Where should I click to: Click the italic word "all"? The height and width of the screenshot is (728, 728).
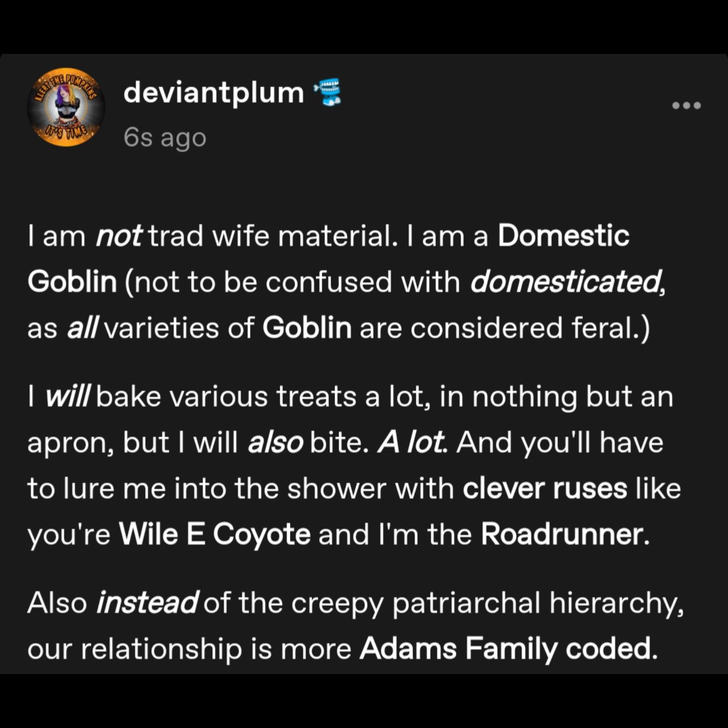click(x=82, y=328)
